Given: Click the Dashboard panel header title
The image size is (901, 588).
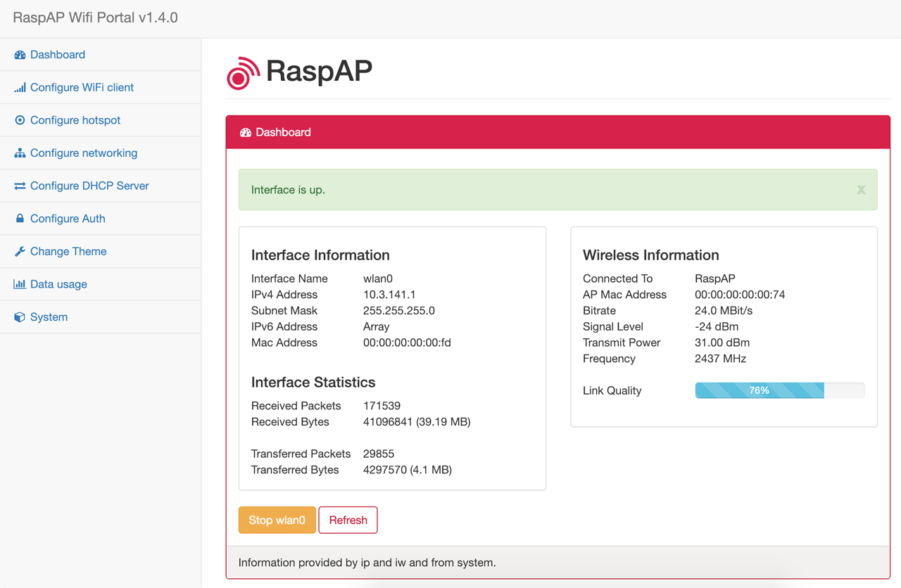Looking at the screenshot, I should pos(283,132).
